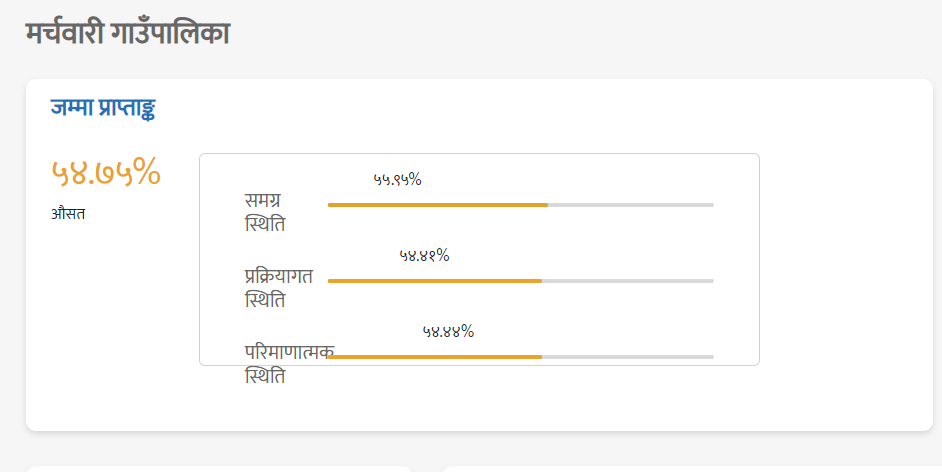The width and height of the screenshot is (942, 472).
Task: Click the grey unfilled part of प्रक्रियागत स्थिति bar
Action: tap(628, 280)
